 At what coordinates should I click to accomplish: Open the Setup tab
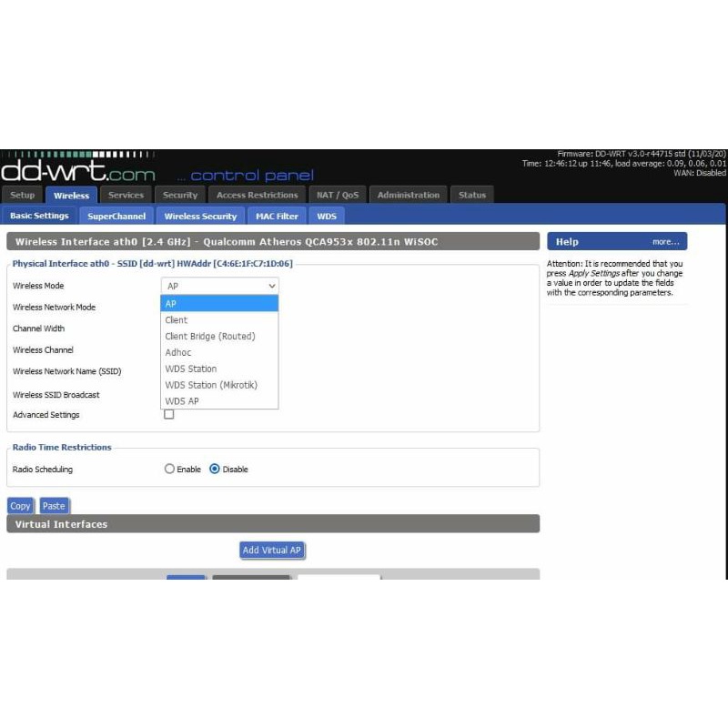(x=22, y=195)
